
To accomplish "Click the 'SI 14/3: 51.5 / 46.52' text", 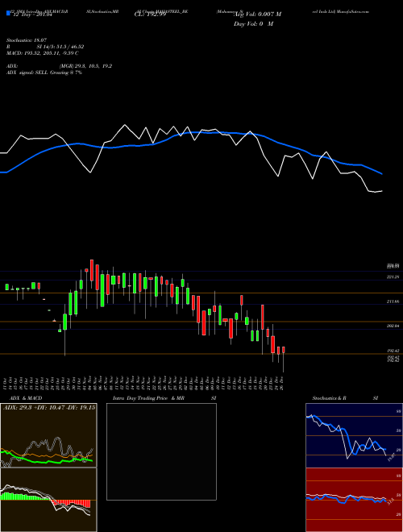I will 60,47.
